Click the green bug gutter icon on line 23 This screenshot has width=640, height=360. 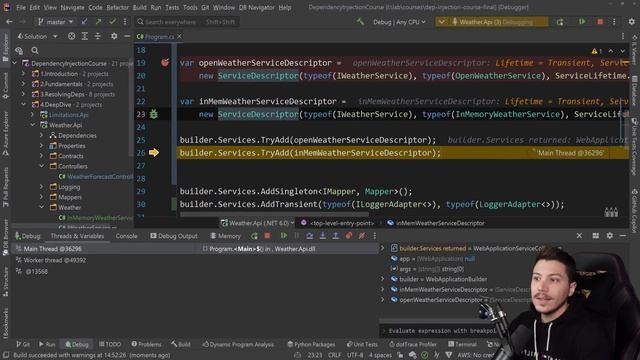tap(153, 114)
